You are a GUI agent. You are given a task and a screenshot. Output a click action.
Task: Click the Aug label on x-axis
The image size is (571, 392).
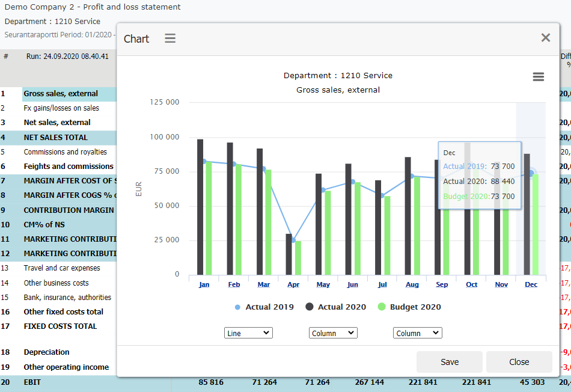tap(412, 284)
